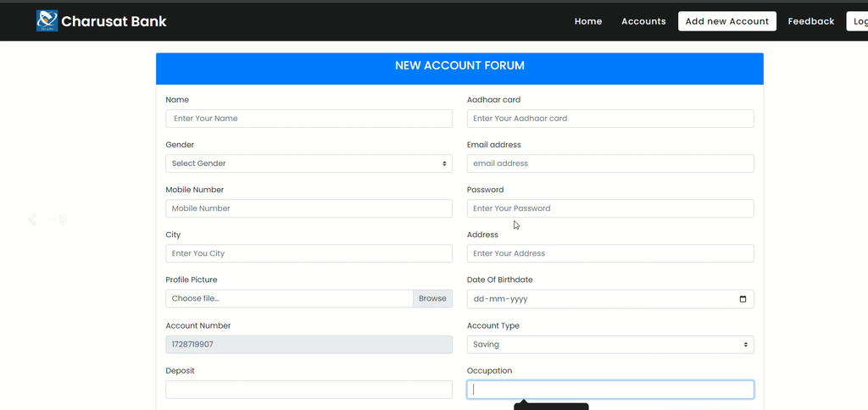Focus the Enter Your Address field
The height and width of the screenshot is (410, 868).
[x=610, y=253]
